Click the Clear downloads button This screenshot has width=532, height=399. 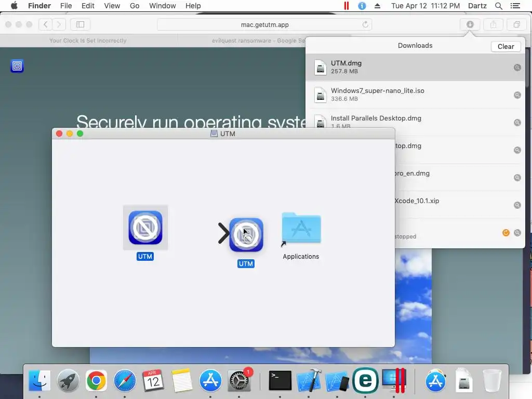(x=506, y=46)
